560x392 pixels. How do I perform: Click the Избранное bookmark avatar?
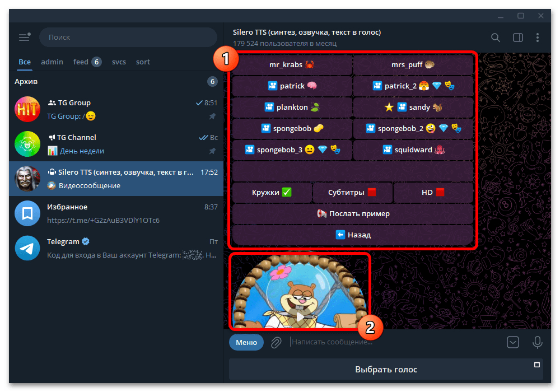pyautogui.click(x=27, y=213)
